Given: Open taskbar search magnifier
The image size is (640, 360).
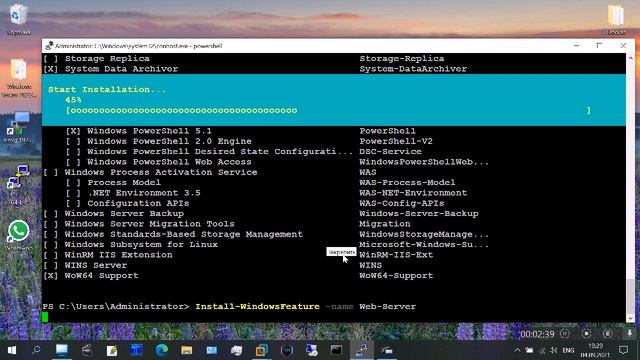Looking at the screenshot, I should coord(36,350).
